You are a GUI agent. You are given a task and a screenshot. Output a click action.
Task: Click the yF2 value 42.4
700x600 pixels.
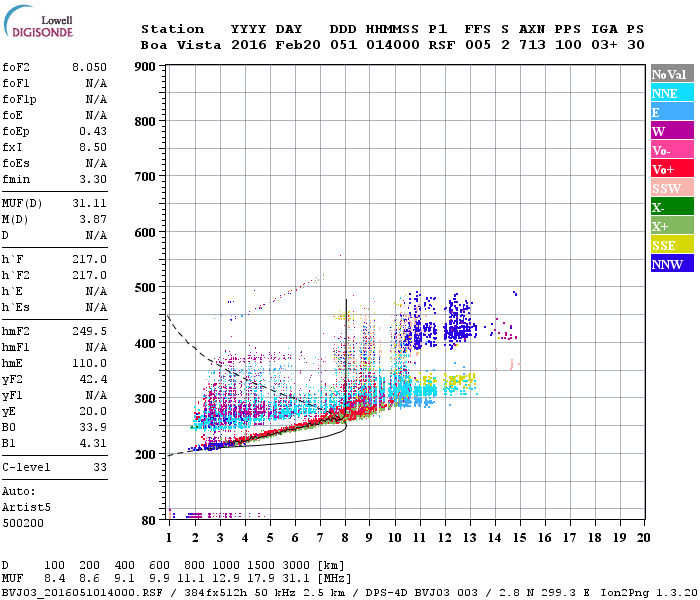tap(93, 379)
